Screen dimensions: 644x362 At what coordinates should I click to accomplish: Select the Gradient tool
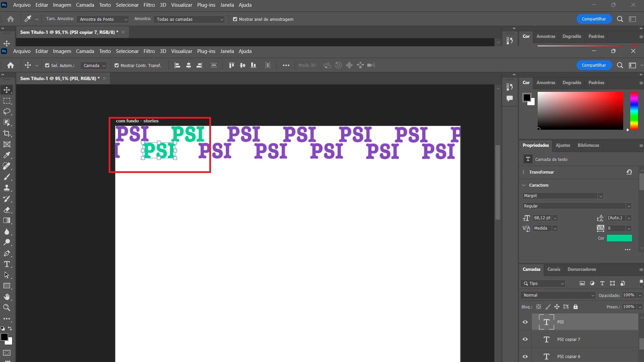pos(7,221)
